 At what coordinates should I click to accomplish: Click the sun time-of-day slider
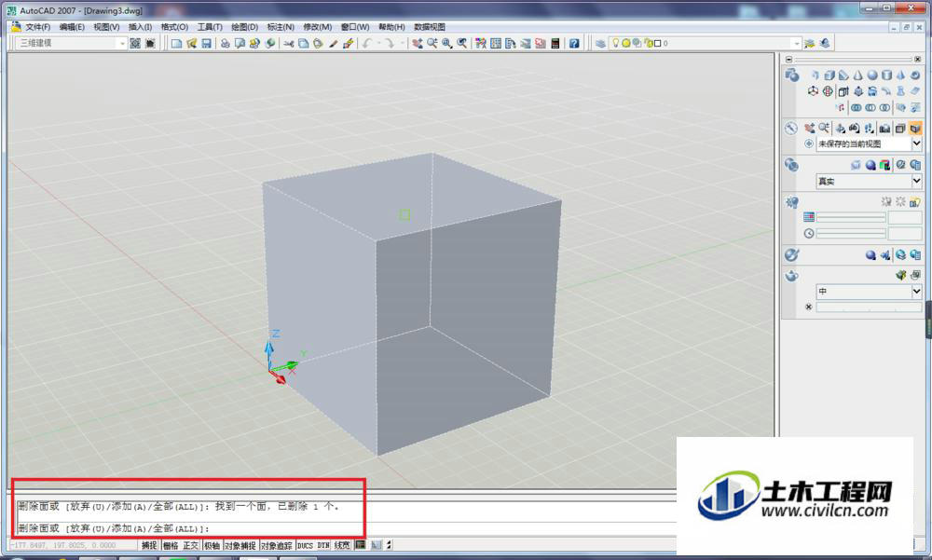click(851, 234)
